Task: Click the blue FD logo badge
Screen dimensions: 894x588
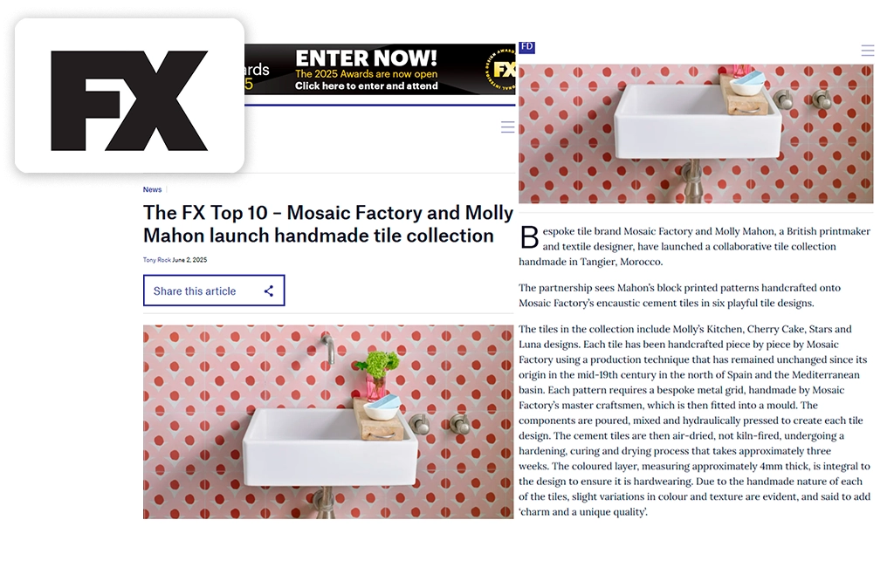Action: click(x=526, y=47)
